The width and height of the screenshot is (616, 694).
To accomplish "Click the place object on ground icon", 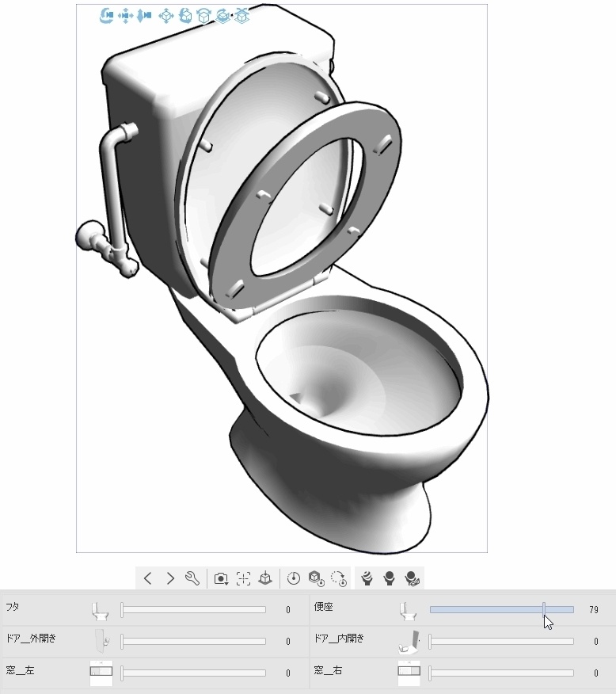I will (x=265, y=578).
